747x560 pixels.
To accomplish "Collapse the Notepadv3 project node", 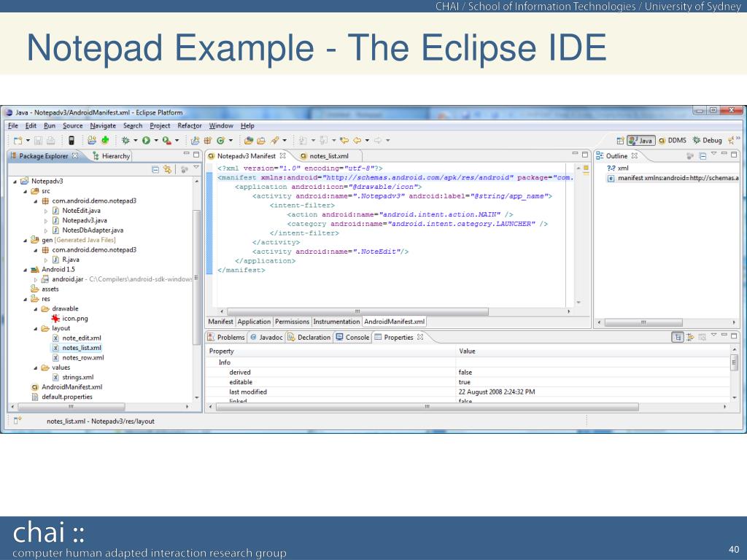I will [x=15, y=182].
